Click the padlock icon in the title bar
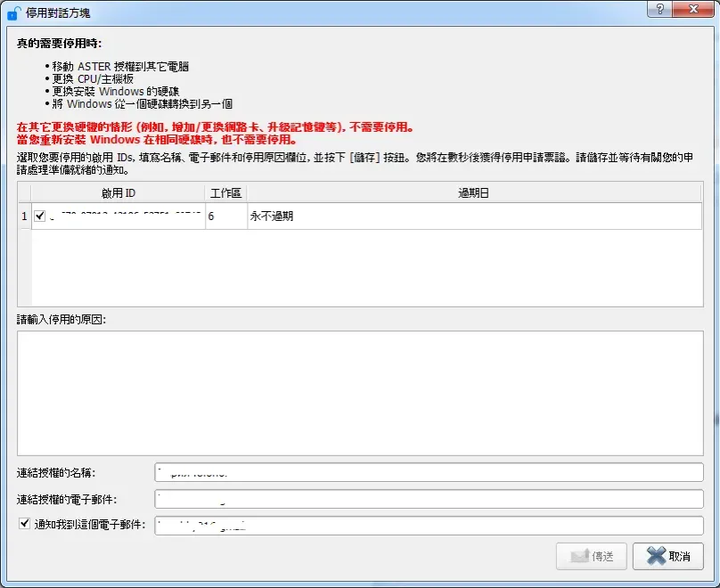Screen dimensions: 720x588 pyautogui.click(x=12, y=11)
